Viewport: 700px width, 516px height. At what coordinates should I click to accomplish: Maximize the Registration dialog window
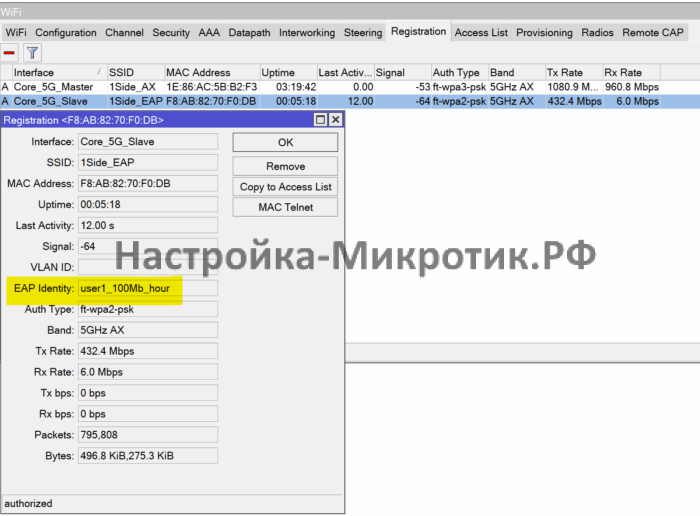click(321, 120)
